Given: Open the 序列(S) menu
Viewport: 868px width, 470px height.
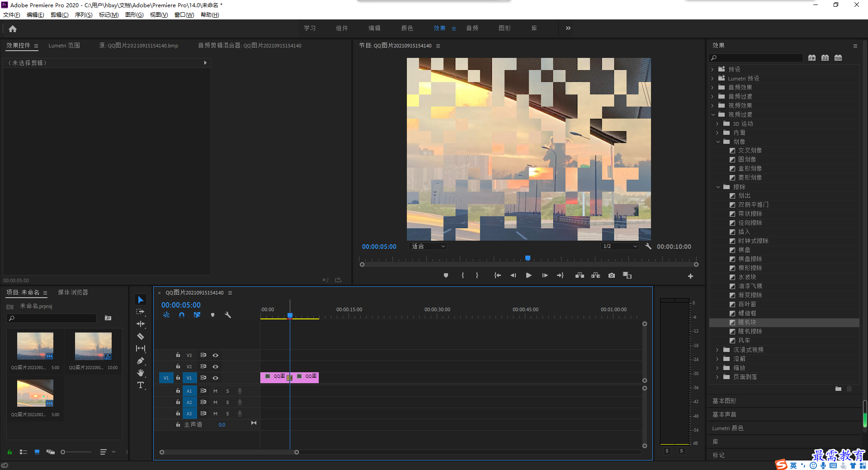Looking at the screenshot, I should click(x=84, y=15).
